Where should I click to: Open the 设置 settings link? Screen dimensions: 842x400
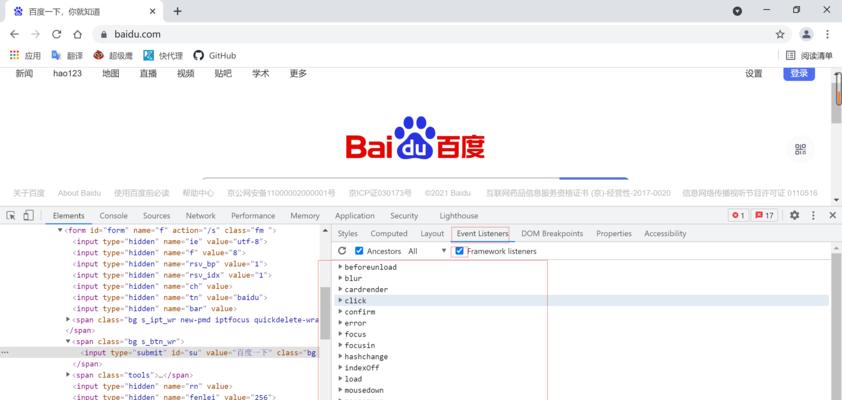point(753,74)
